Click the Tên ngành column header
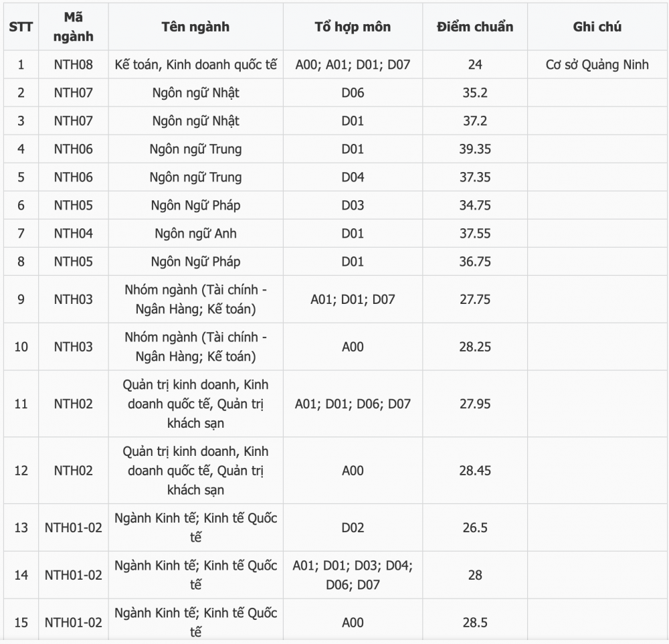Viewport: 669px width, 644px height. click(196, 27)
